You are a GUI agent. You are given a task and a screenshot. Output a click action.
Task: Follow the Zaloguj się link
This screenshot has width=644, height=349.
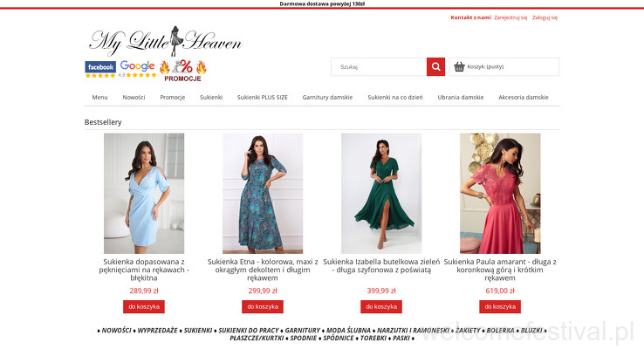point(545,17)
